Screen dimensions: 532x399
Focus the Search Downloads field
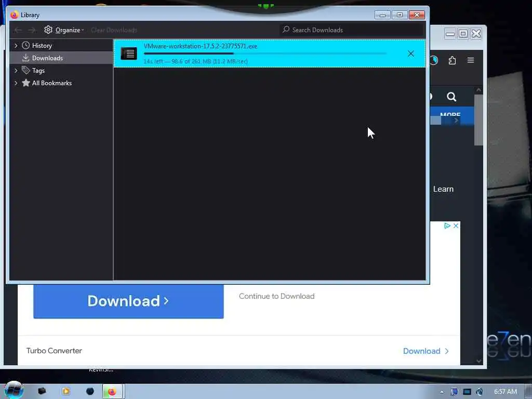pos(352,30)
